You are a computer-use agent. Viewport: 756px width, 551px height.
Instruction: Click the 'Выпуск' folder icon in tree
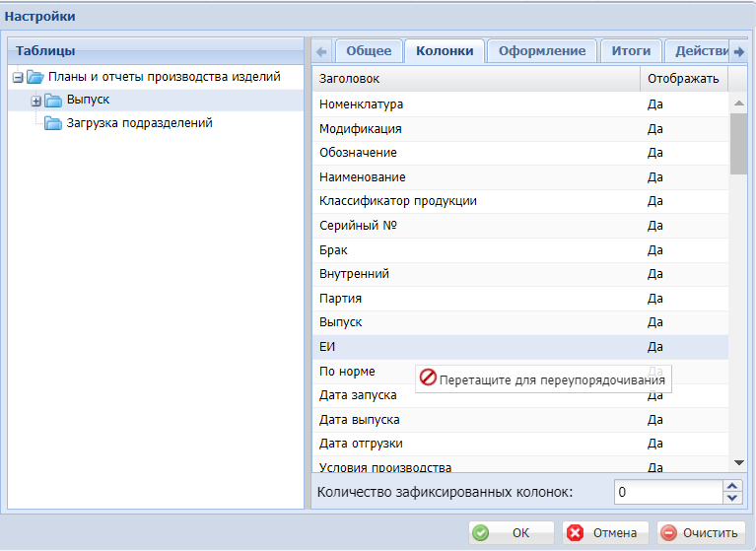tap(53, 101)
